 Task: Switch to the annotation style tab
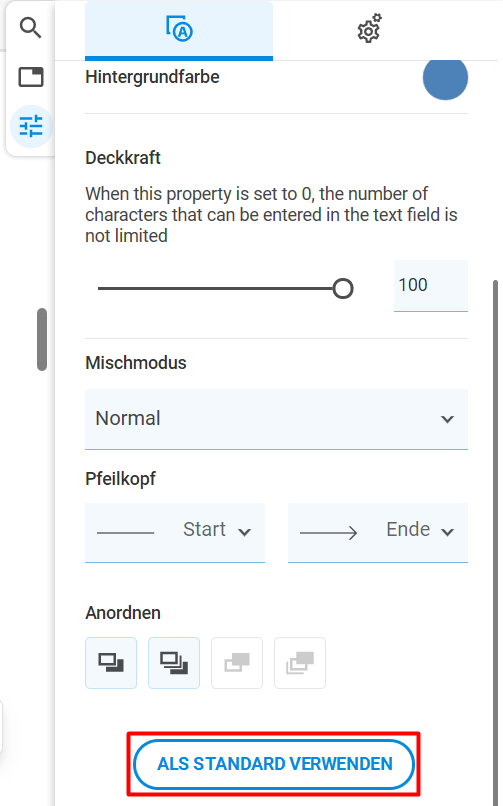point(179,30)
